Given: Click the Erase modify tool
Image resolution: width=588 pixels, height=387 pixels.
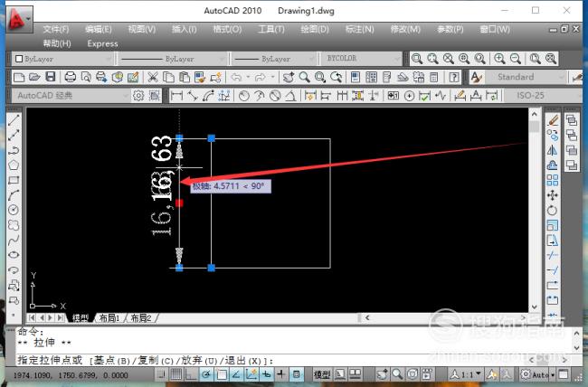Looking at the screenshot, I should 553,121.
